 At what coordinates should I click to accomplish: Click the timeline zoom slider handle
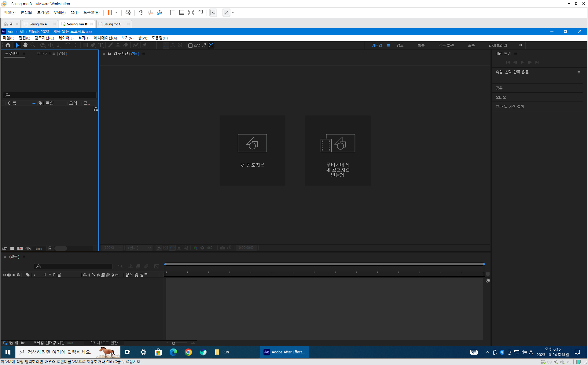coord(174,343)
